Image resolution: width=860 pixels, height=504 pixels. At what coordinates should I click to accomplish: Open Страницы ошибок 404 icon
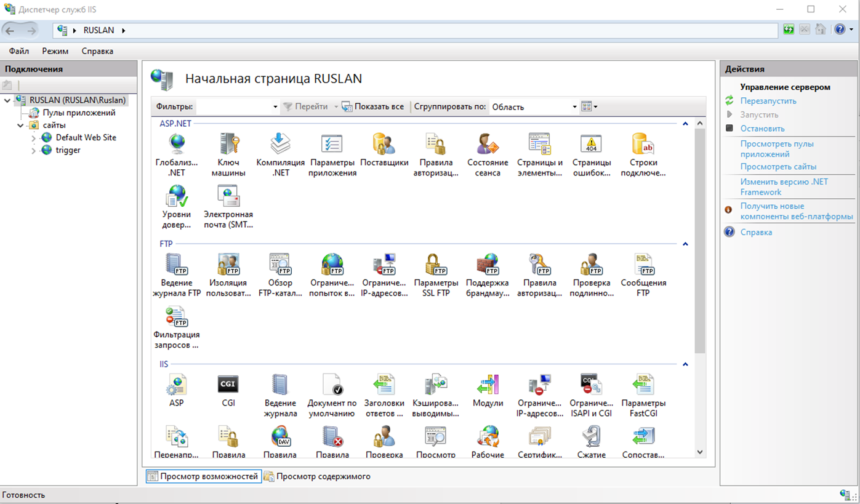point(592,145)
